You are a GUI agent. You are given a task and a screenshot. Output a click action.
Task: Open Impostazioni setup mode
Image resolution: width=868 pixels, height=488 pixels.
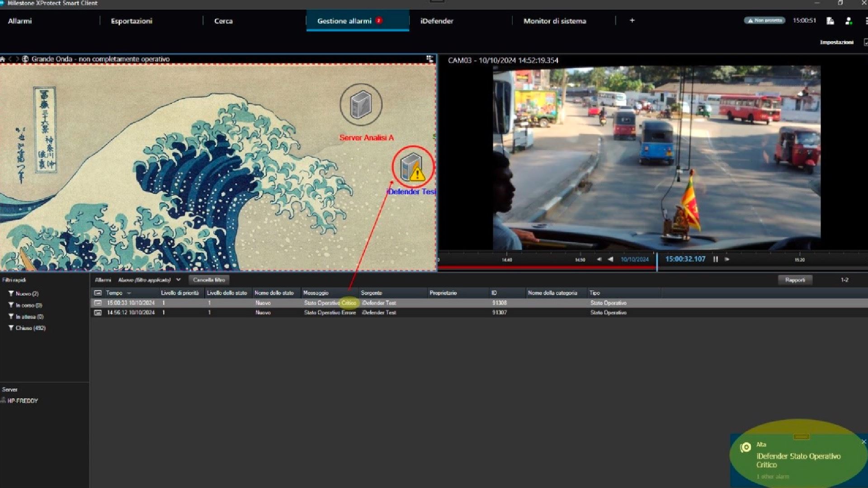tap(837, 42)
